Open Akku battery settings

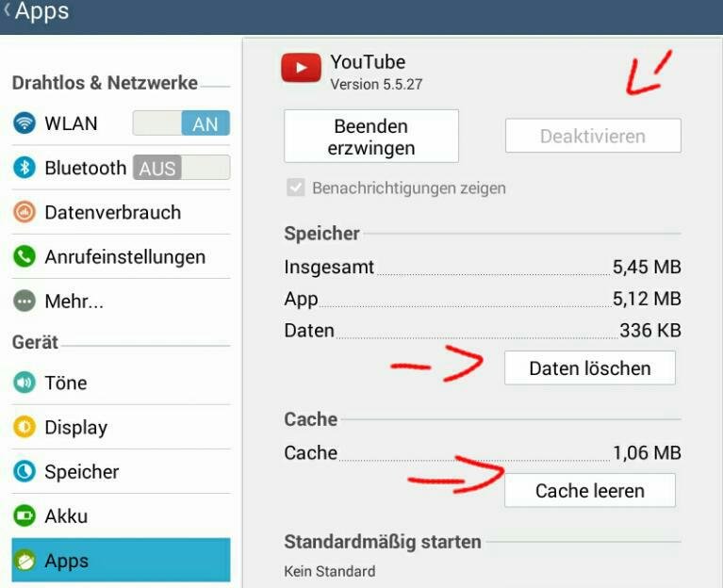121,515
